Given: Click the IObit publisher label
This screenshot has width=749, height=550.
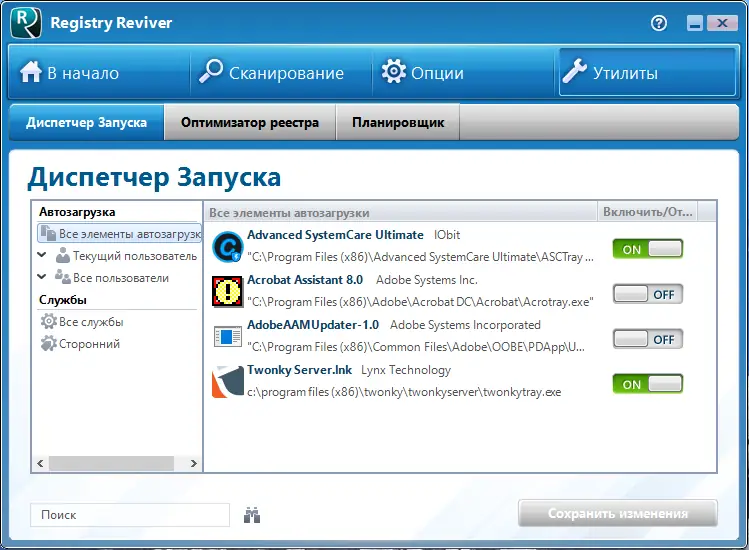Looking at the screenshot, I should [447, 235].
